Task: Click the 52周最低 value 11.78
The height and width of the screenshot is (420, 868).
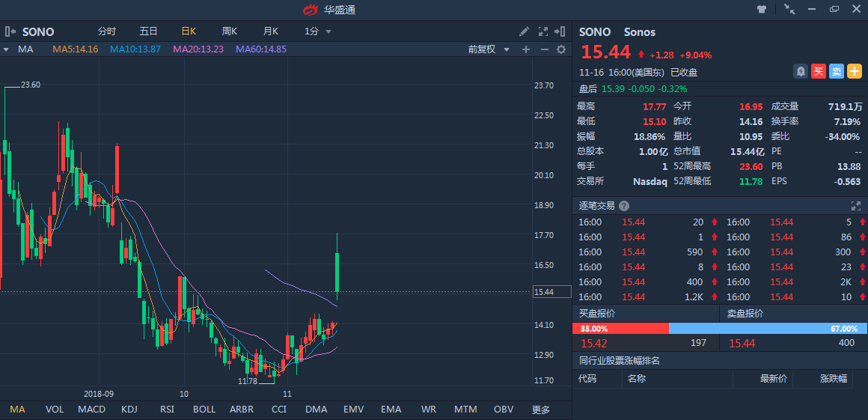Action: pos(753,181)
